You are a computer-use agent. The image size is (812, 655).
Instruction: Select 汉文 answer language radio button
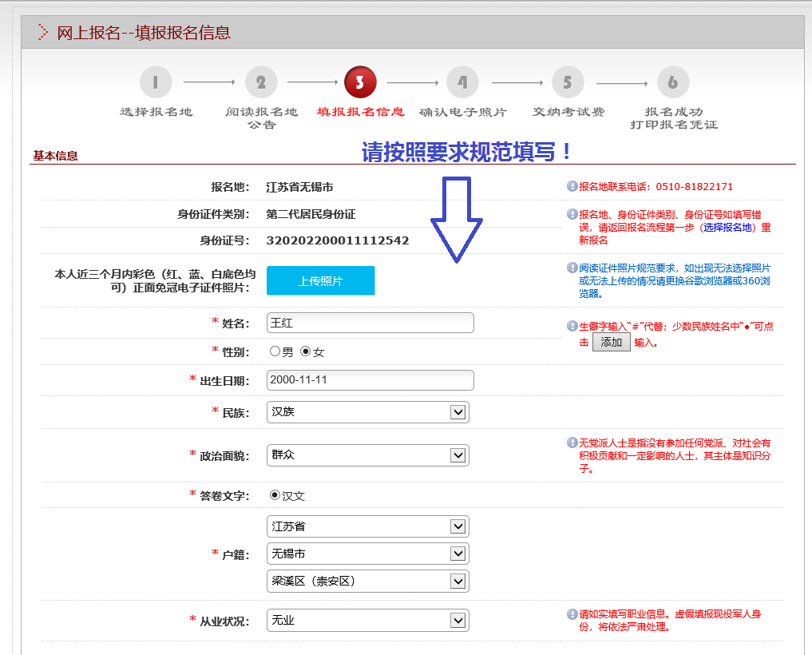pos(275,495)
